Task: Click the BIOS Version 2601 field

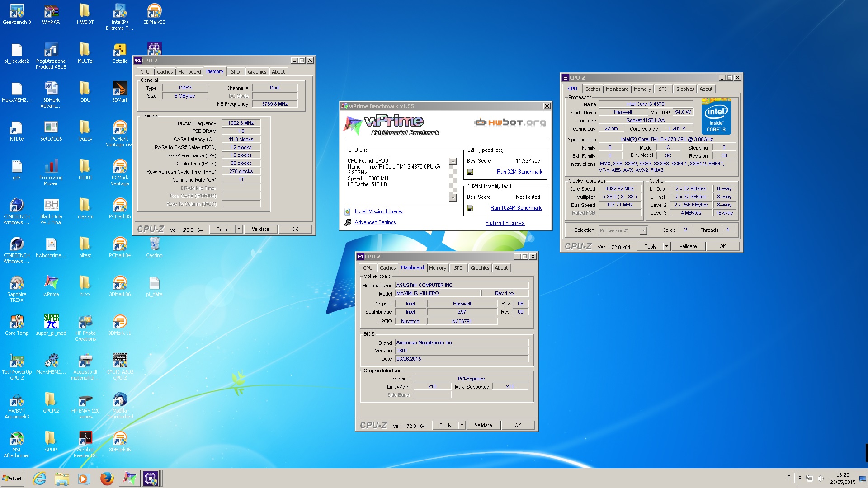Action: coord(462,351)
